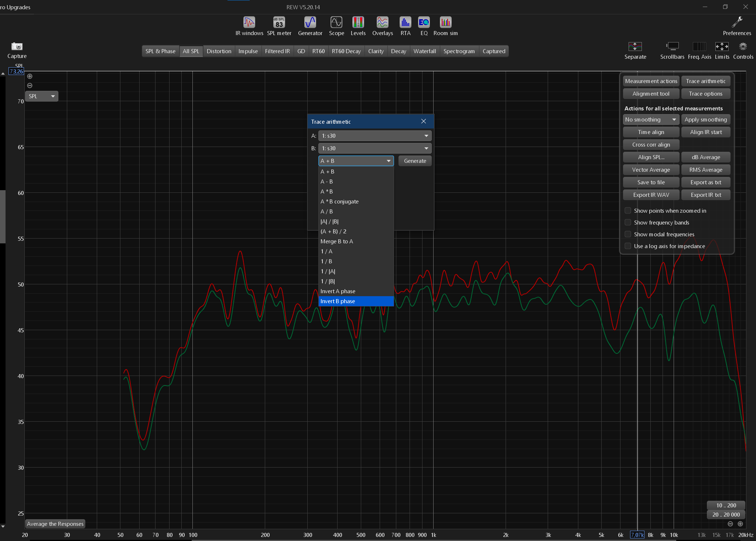Click the 7,07k frequency value field
This screenshot has height=541, width=756.
[637, 535]
